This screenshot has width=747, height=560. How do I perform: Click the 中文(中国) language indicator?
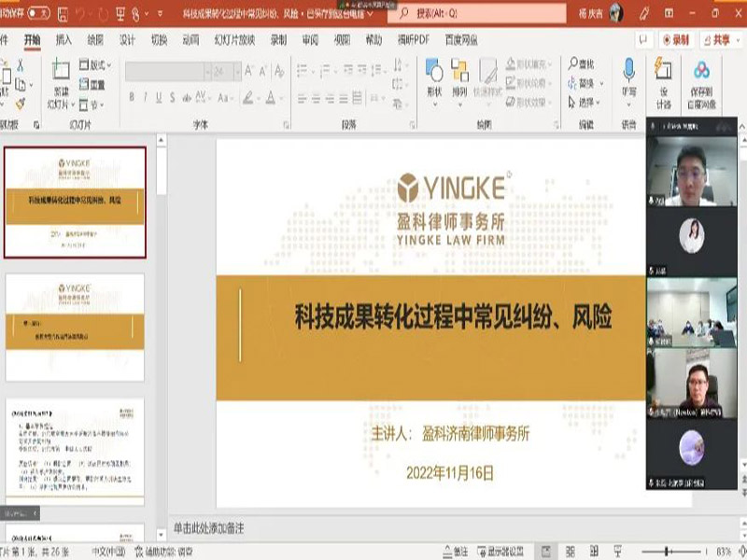(x=108, y=552)
